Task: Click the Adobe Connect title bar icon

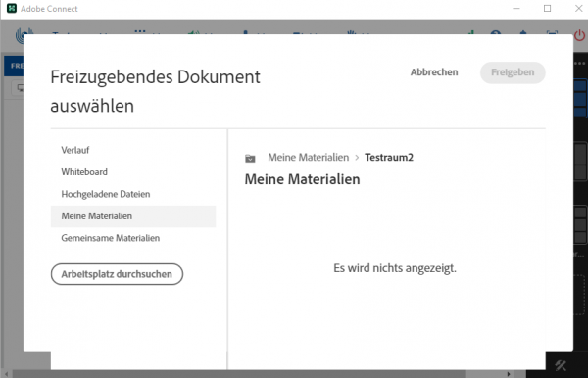Action: coord(12,8)
